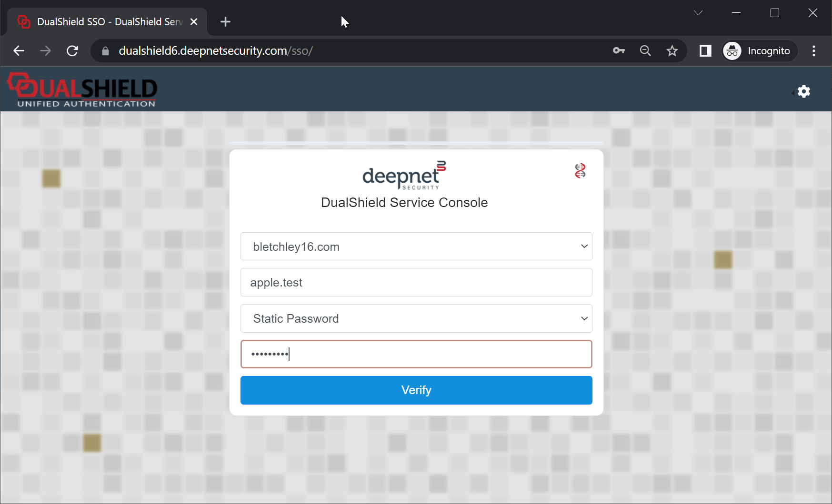The height and width of the screenshot is (504, 832).
Task: Click the Incognito profile indicator
Action: coord(760,51)
